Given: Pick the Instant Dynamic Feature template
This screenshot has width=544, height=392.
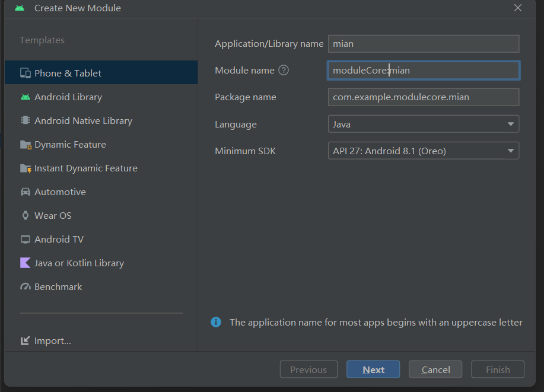Looking at the screenshot, I should click(x=101, y=168).
